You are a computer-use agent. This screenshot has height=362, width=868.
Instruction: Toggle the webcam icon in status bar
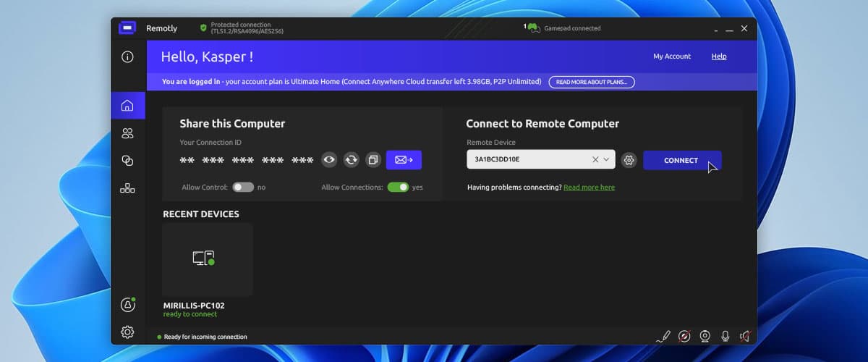(705, 336)
